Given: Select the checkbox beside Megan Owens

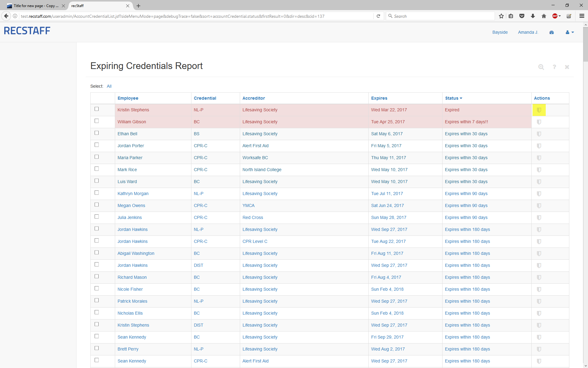Looking at the screenshot, I should (x=97, y=205).
